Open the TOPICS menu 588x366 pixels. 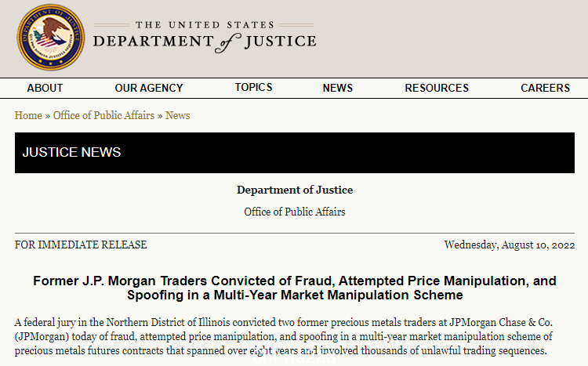point(253,87)
